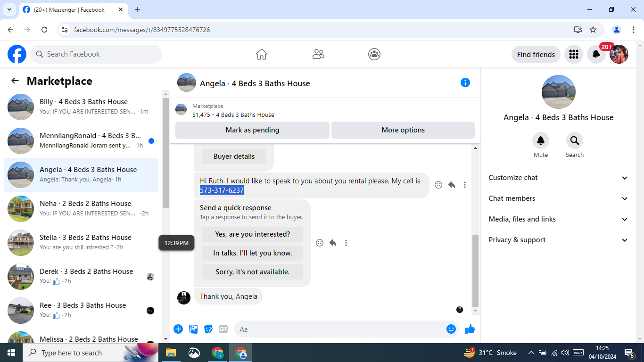The image size is (644, 362).
Task: Open more options for quick response card
Action: 346,243
